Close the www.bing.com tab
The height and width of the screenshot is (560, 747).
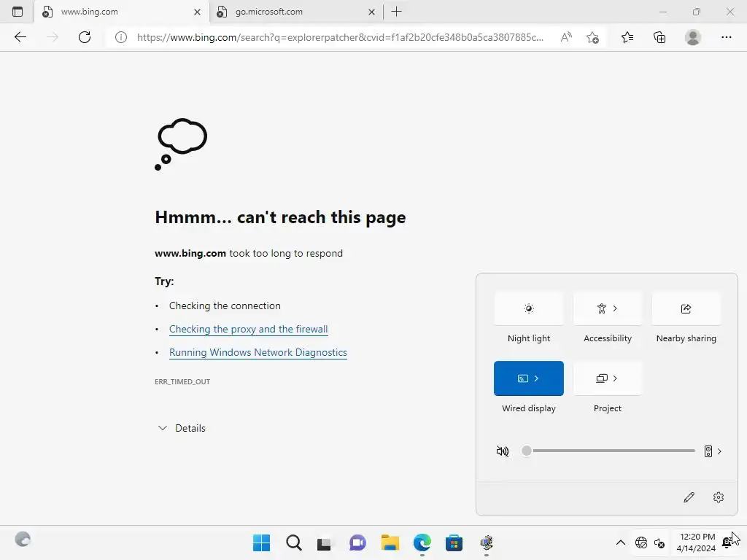[x=197, y=12]
